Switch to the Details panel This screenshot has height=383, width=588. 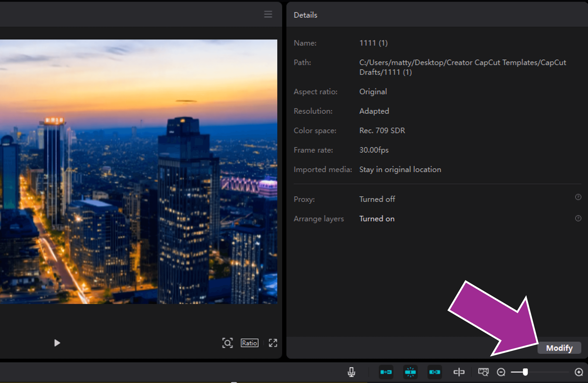[x=305, y=15]
